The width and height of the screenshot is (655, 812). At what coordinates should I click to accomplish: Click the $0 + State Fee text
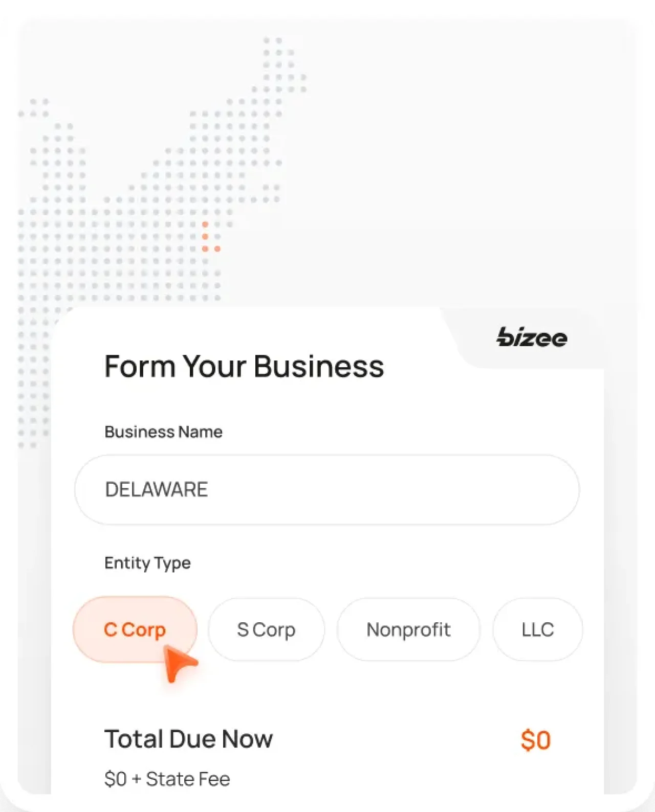[167, 778]
